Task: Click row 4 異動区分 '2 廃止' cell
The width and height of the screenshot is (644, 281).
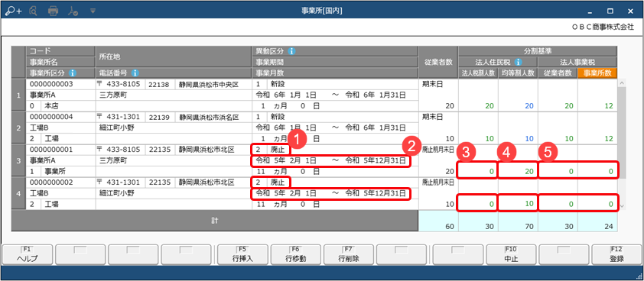Action: coord(271,182)
